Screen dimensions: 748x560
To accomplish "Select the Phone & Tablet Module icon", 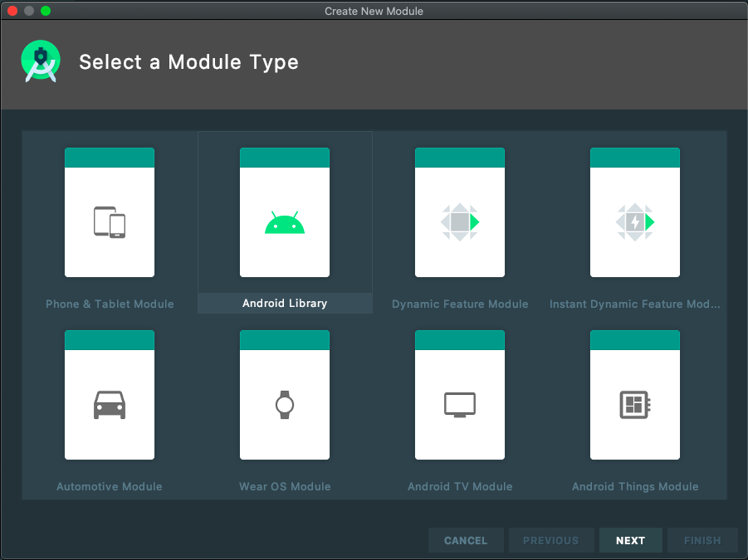I will 109,220.
